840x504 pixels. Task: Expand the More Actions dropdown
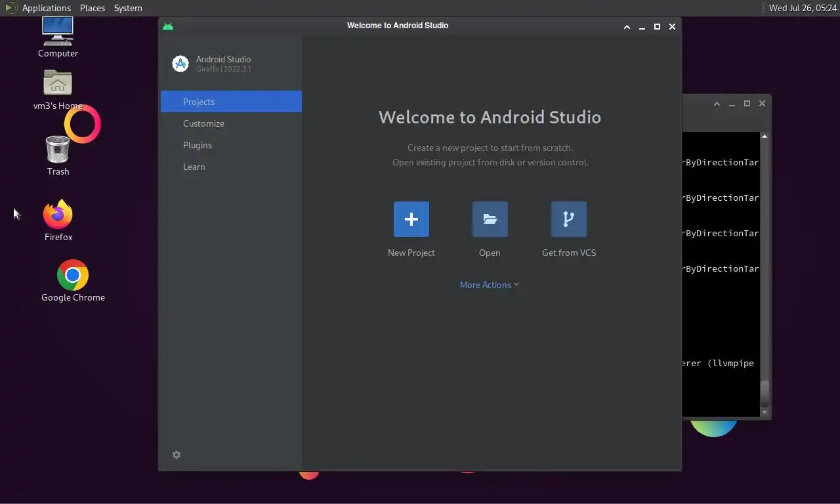tap(490, 285)
